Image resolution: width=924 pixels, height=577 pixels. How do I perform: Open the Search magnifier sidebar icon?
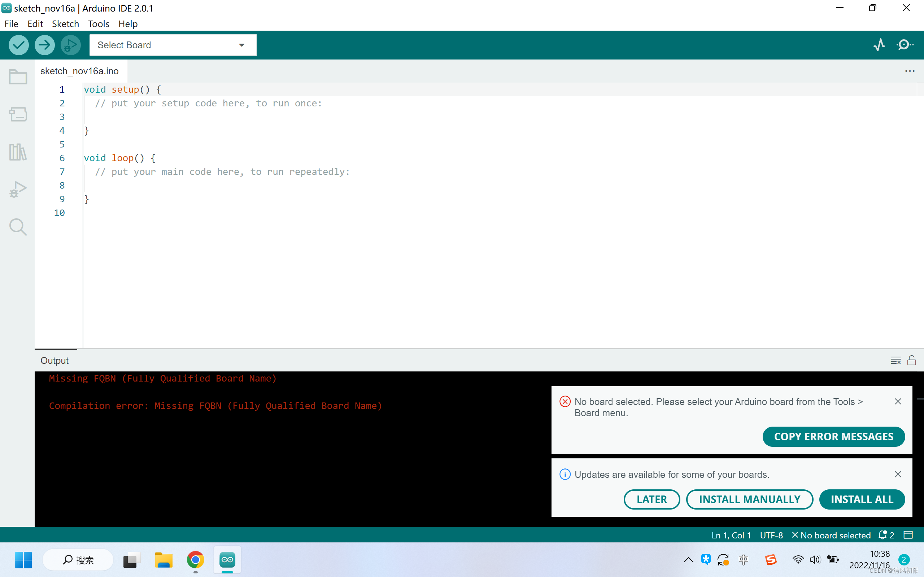(x=18, y=227)
